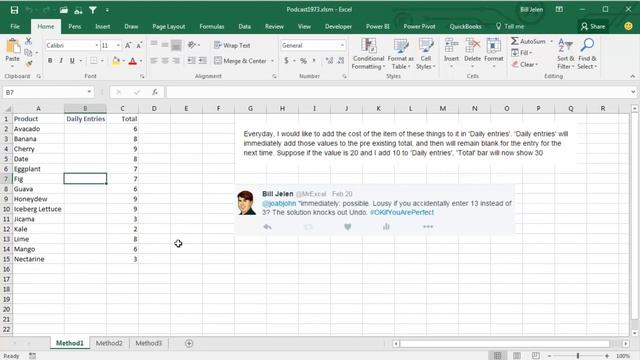Click the Share button
Screen dimensions: 640x360
[593, 27]
